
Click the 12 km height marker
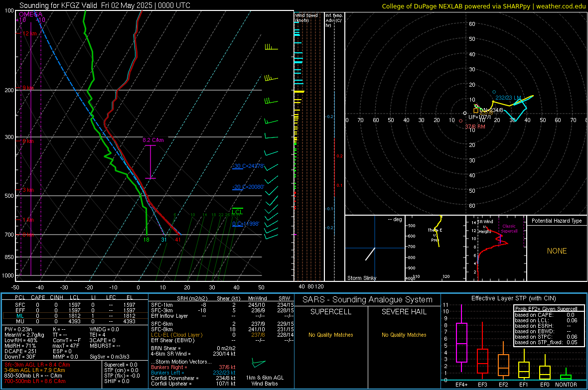(29, 33)
